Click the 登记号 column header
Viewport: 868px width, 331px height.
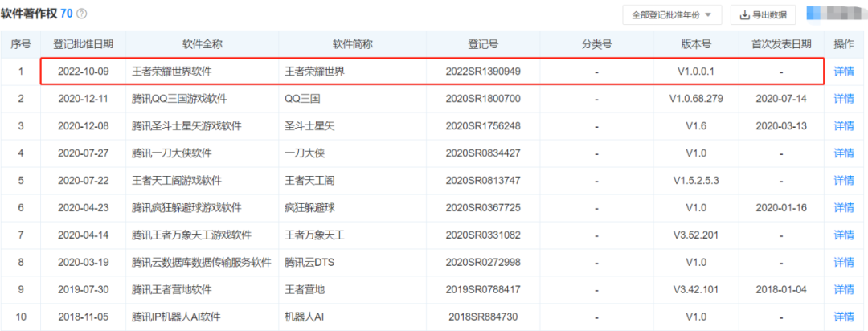coord(483,44)
